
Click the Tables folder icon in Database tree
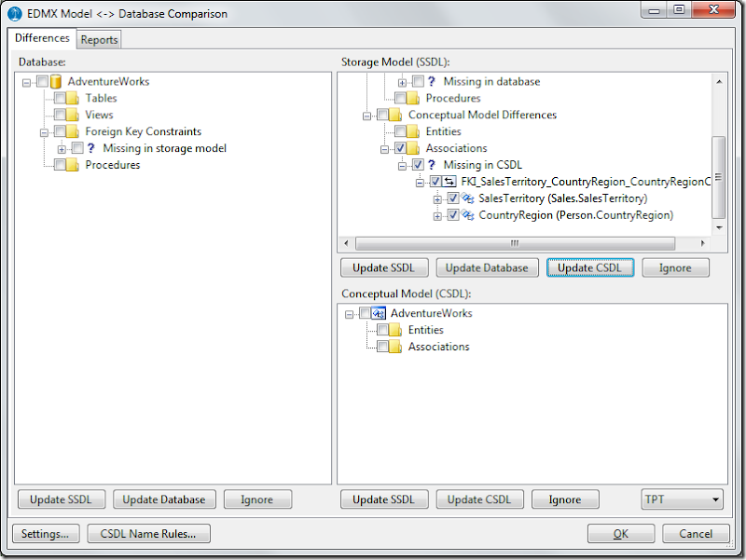73,99
